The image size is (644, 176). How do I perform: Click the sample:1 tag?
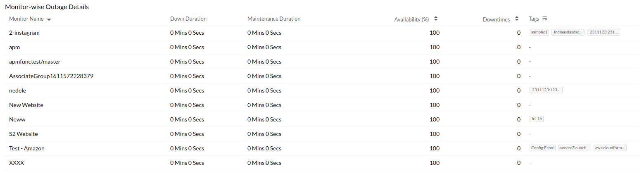(x=539, y=32)
